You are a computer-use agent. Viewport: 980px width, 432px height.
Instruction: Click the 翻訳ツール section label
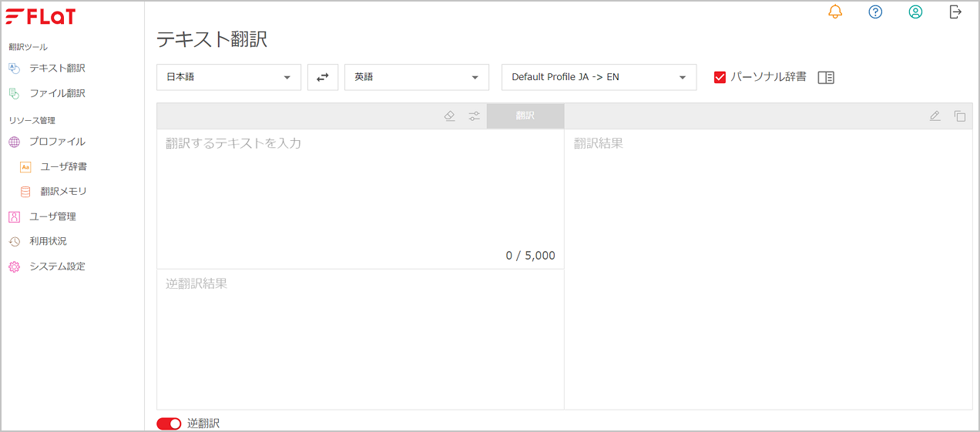28,47
